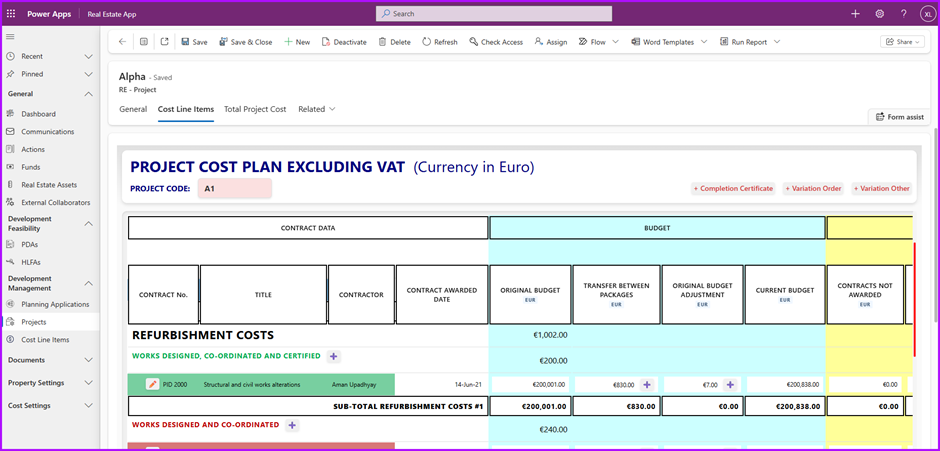Toggle the hamburger navigation menu
Image resolution: width=940 pixels, height=451 pixels.
10,37
